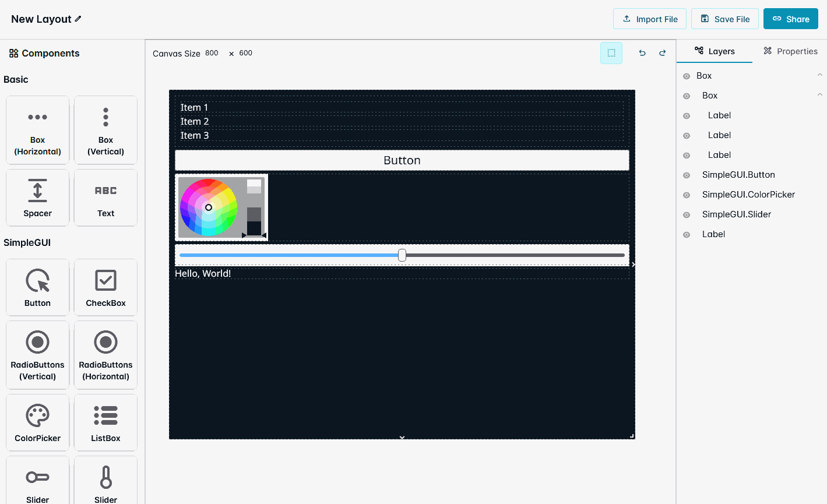Toggle visibility of first Label layer
Viewport: 827px width, 504px height.
click(687, 116)
